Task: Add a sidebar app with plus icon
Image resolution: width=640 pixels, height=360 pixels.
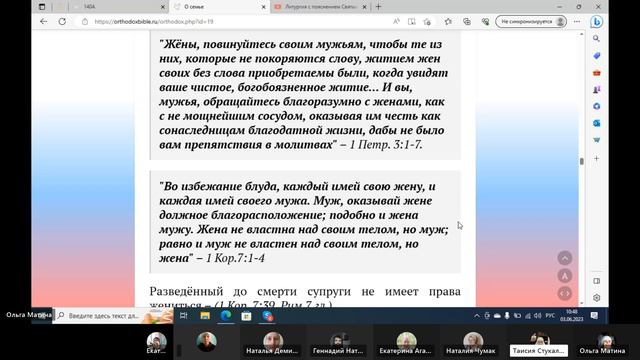Action: (x=596, y=158)
